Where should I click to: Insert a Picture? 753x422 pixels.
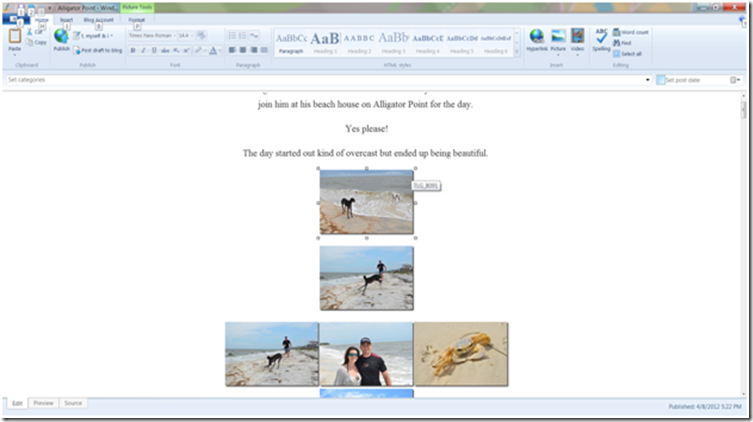point(558,40)
